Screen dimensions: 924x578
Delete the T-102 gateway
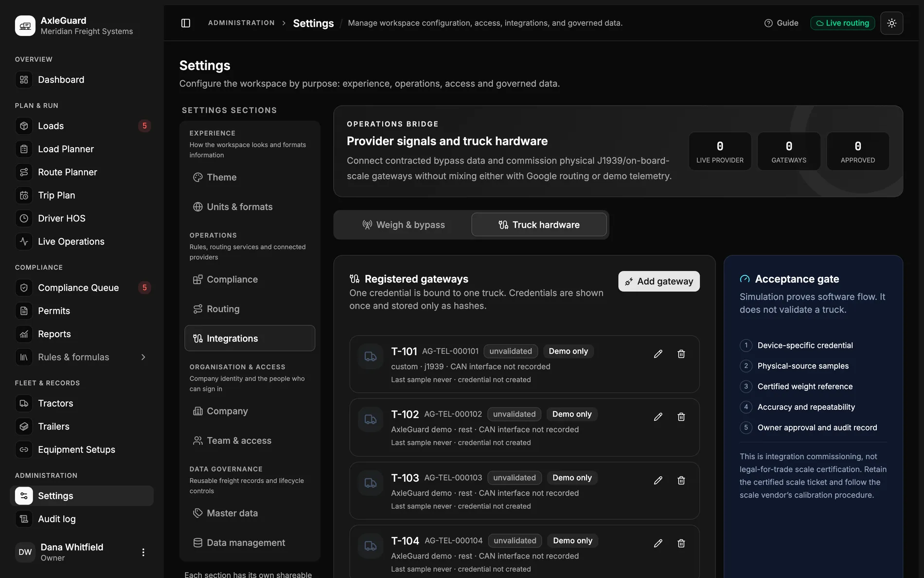(681, 417)
